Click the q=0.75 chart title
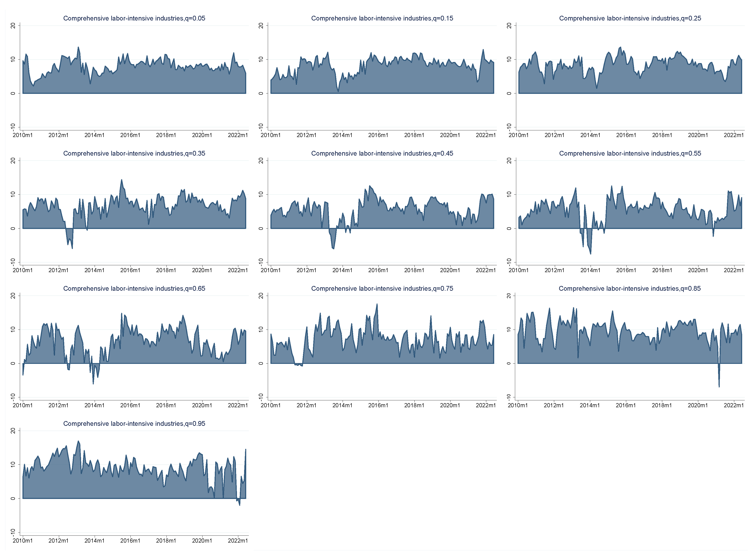The height and width of the screenshot is (551, 756). click(382, 289)
